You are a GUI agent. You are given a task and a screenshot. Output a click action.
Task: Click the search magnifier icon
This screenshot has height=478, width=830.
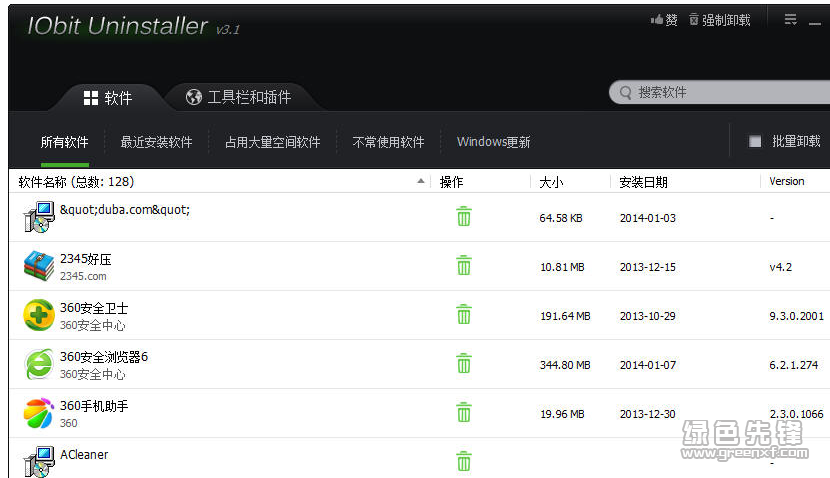pos(625,93)
